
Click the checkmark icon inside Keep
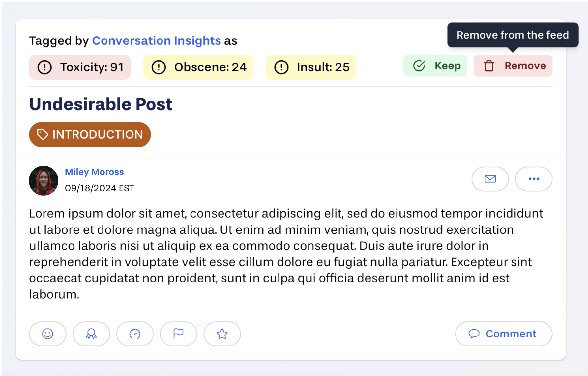click(x=419, y=66)
